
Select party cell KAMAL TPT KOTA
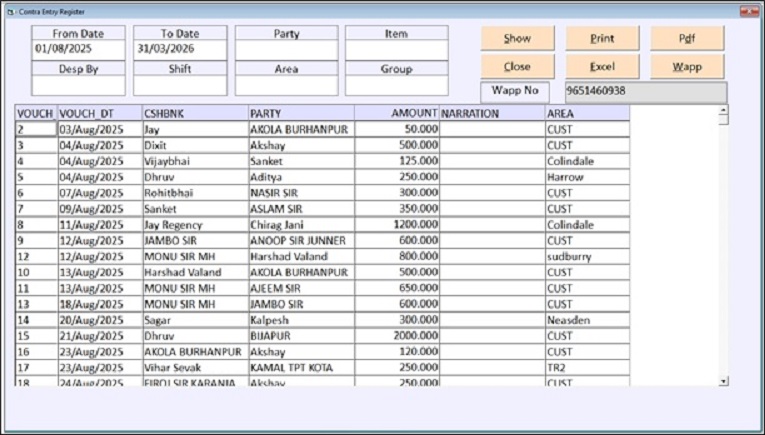302,368
